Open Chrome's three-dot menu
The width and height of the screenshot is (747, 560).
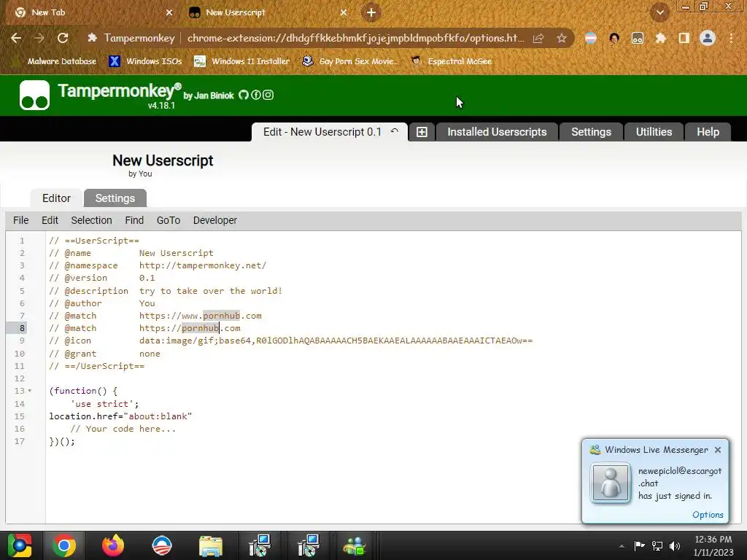(731, 38)
